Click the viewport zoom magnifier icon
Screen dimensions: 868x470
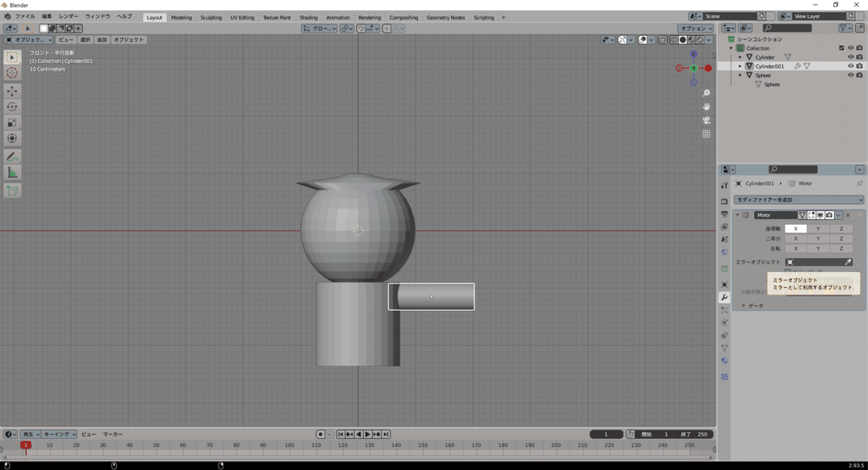[x=706, y=93]
